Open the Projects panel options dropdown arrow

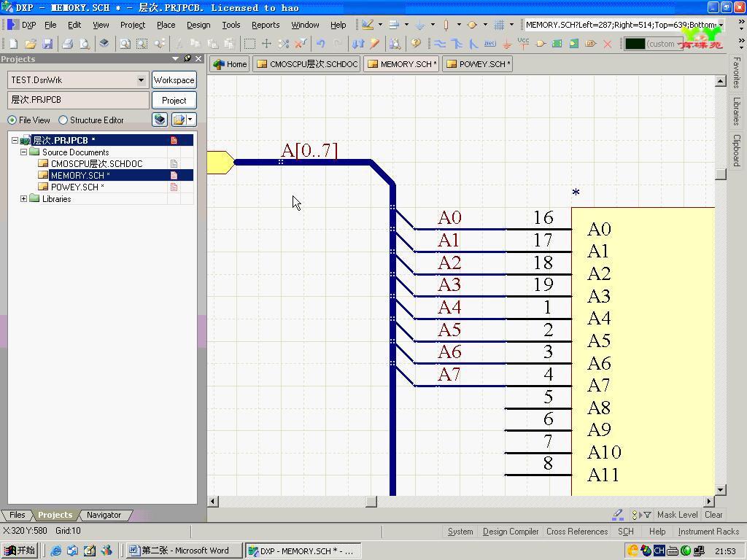point(175,58)
